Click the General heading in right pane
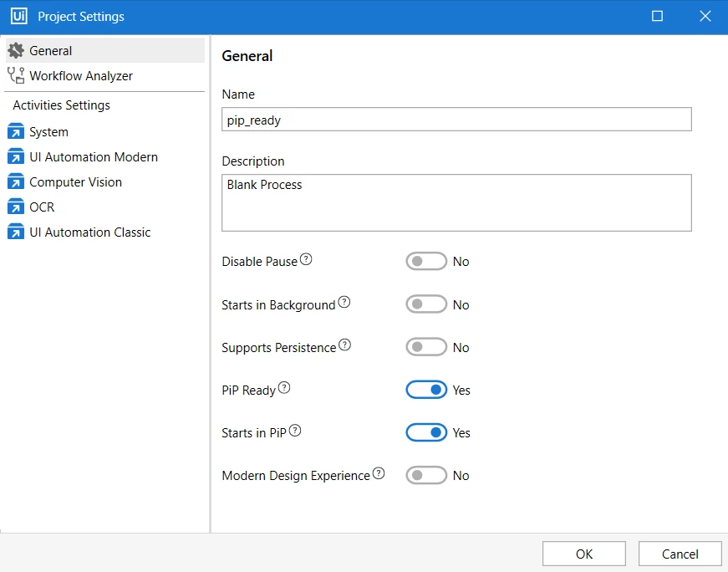The image size is (728, 572). point(247,56)
